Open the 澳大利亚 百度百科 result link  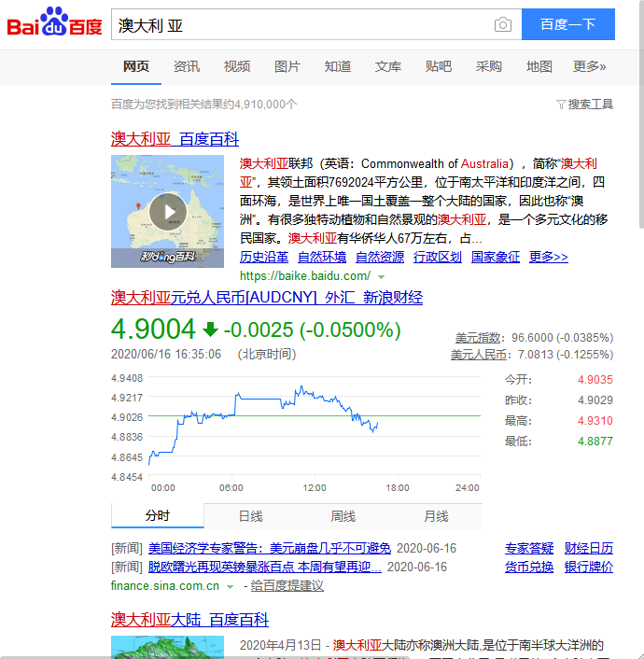175,139
